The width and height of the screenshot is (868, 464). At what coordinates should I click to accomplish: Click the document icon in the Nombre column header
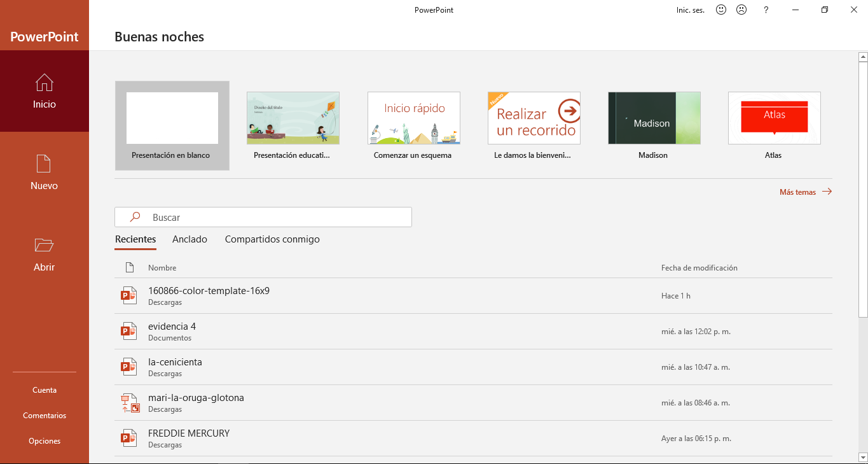129,267
